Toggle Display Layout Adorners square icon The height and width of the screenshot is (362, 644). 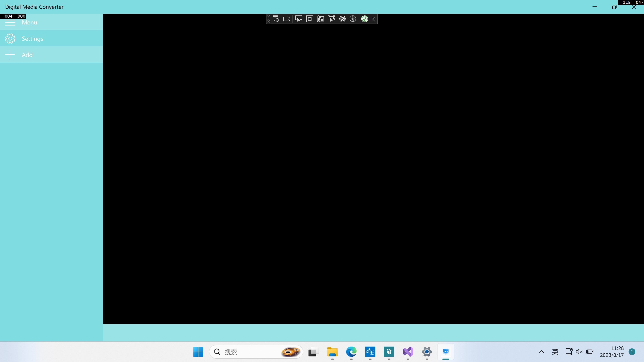pos(310,19)
